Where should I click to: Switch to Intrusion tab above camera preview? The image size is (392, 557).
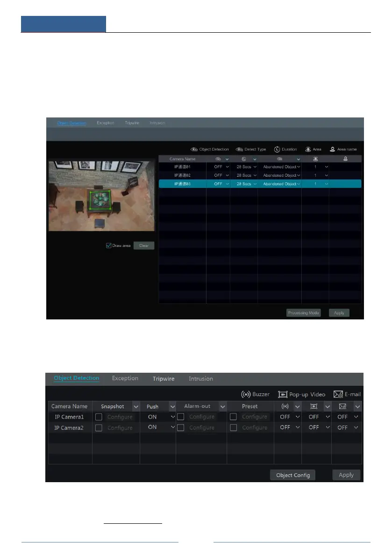(x=157, y=123)
